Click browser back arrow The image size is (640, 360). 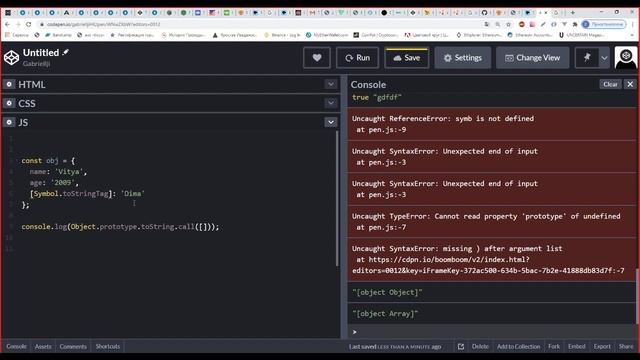tap(8, 24)
